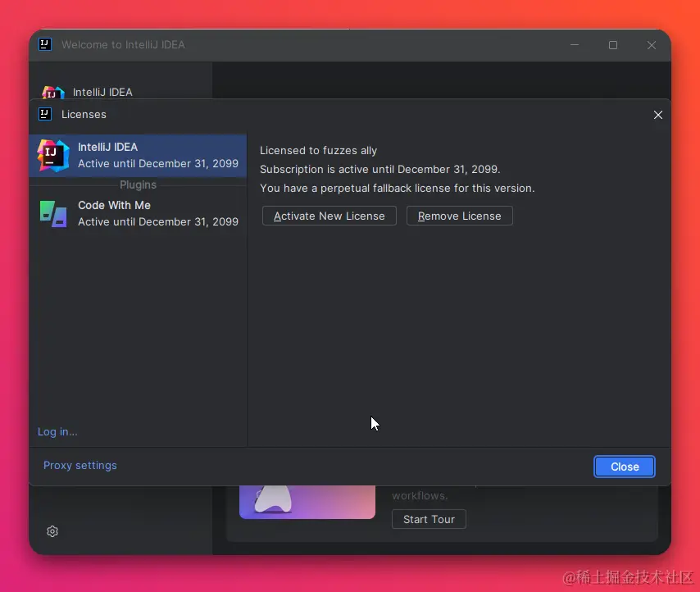
Task: Click the IJ icon in the Licenses dialog title
Action: 45,114
